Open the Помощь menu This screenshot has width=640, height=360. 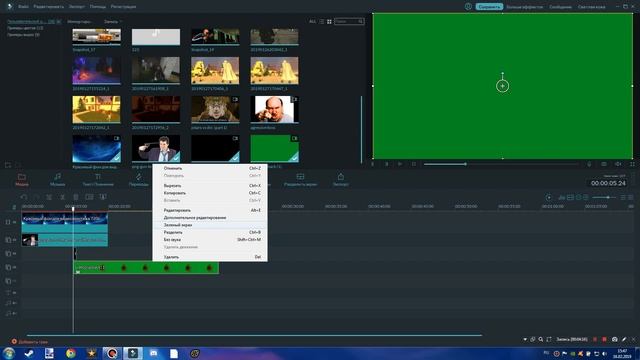pyautogui.click(x=98, y=7)
